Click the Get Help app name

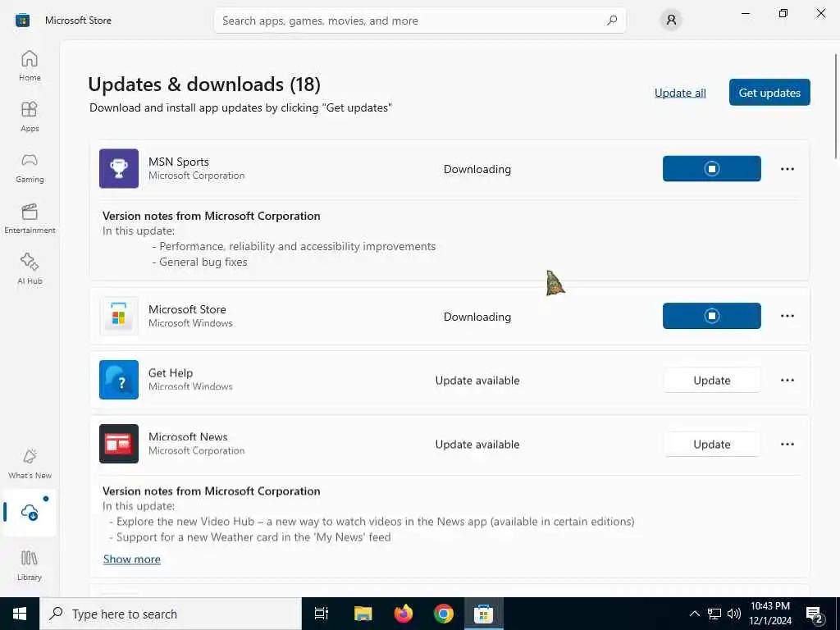pyautogui.click(x=171, y=373)
